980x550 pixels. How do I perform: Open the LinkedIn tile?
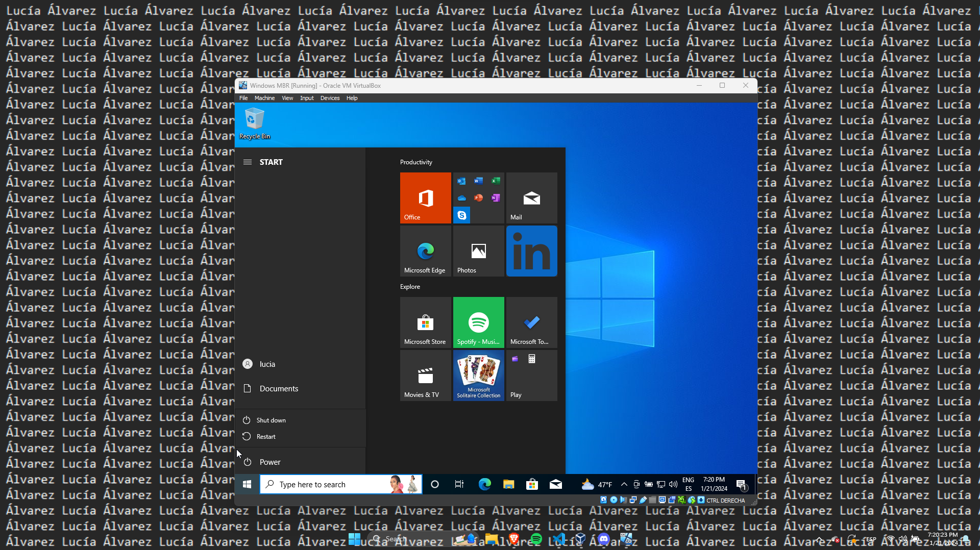(531, 251)
